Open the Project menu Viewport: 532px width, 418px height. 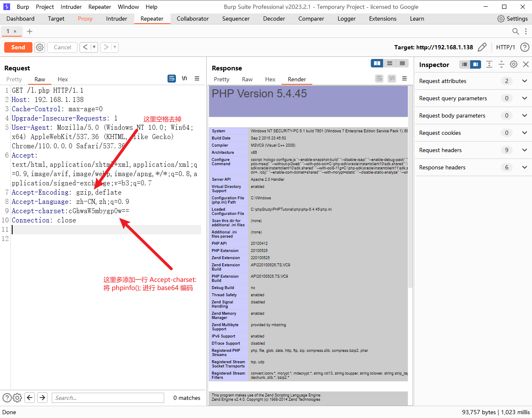[45, 7]
